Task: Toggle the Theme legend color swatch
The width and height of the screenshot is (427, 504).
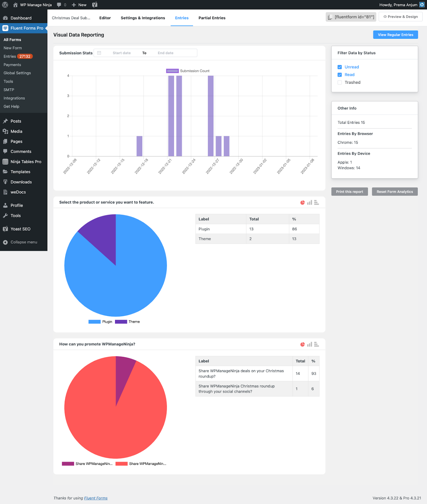Action: [x=121, y=322]
